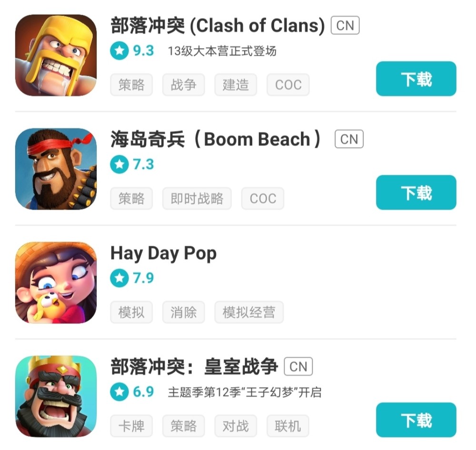Download 部落冲突 (Clash of Clans) with 下载
The height and width of the screenshot is (450, 476).
click(x=416, y=79)
